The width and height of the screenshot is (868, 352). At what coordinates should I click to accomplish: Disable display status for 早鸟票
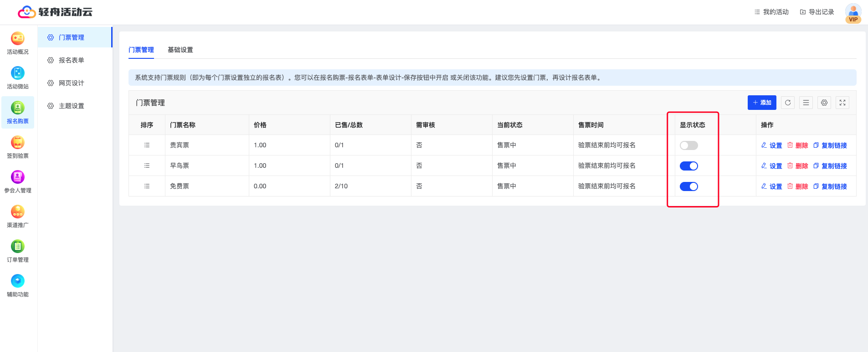688,166
